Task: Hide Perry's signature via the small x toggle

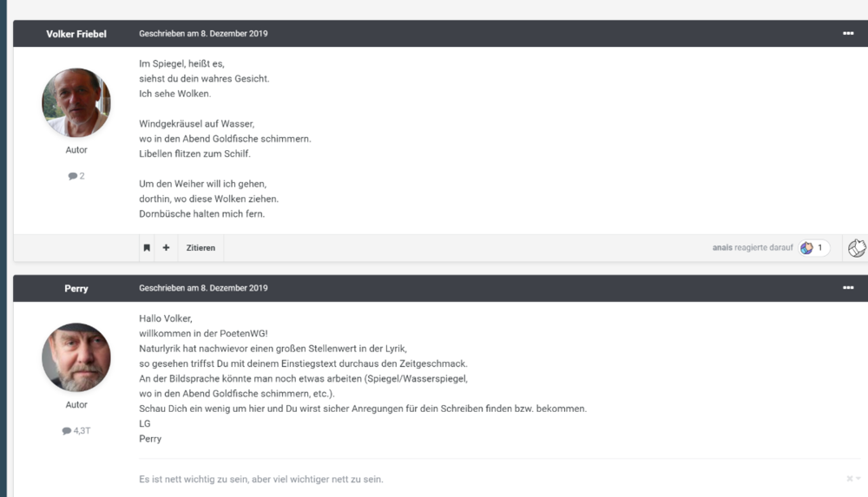Action: point(851,479)
